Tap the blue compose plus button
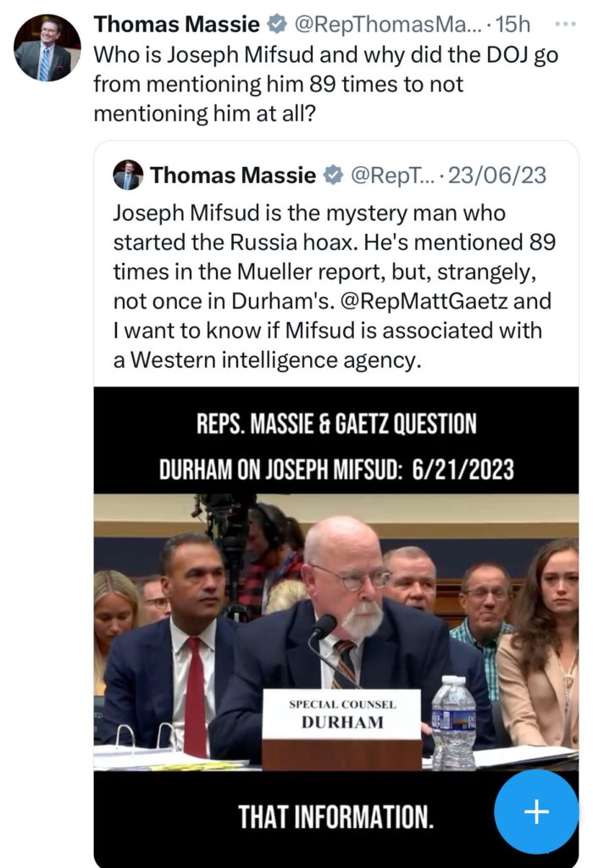This screenshot has height=868, width=593. 536,811
